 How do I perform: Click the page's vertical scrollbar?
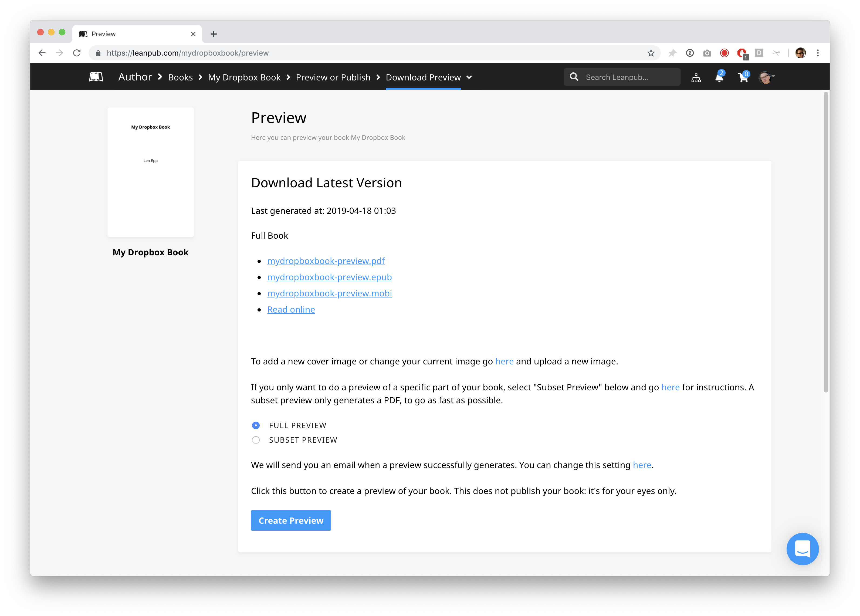click(825, 243)
